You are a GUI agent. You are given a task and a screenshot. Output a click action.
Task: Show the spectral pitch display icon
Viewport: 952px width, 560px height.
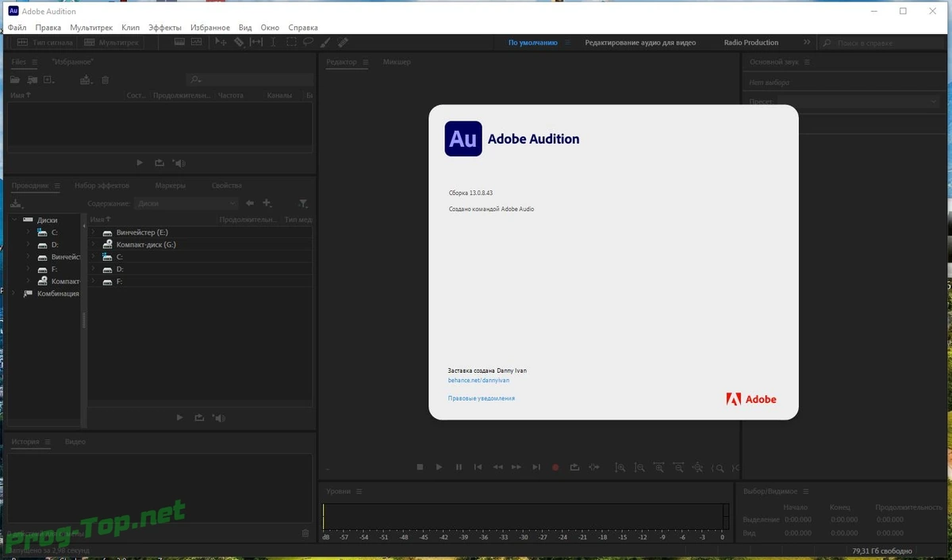[x=196, y=42]
